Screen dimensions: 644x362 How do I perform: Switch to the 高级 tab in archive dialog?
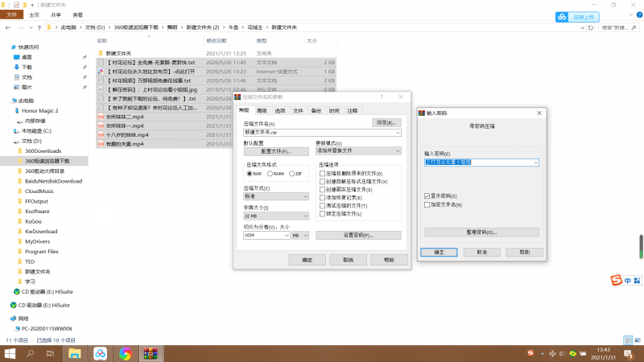tap(262, 110)
